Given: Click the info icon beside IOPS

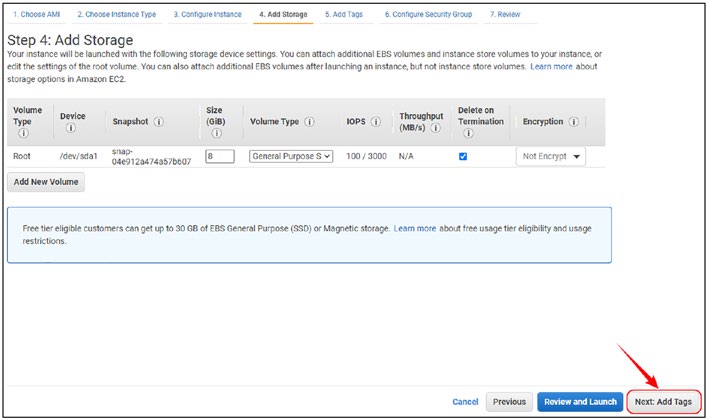Looking at the screenshot, I should point(376,121).
